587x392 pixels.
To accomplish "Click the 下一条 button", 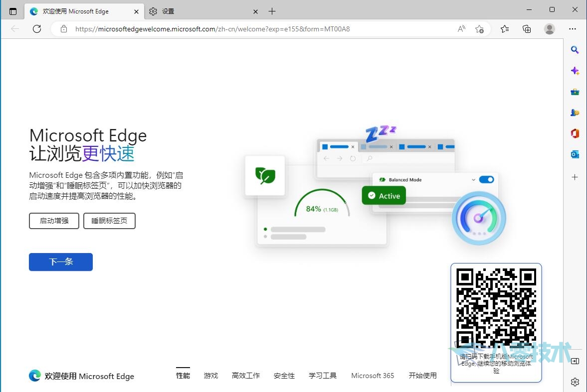I will 61,262.
